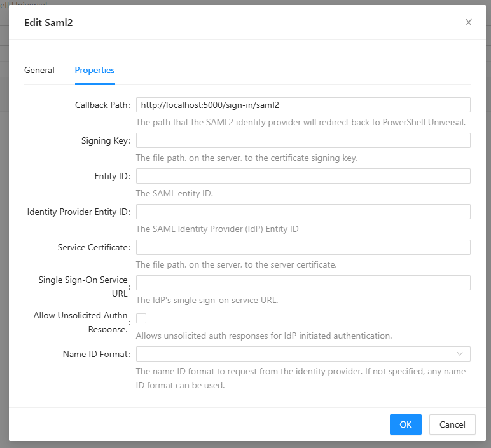Image resolution: width=491 pixels, height=448 pixels.
Task: Enable Allow Unsolicited Authn Response checkbox
Action: (141, 318)
